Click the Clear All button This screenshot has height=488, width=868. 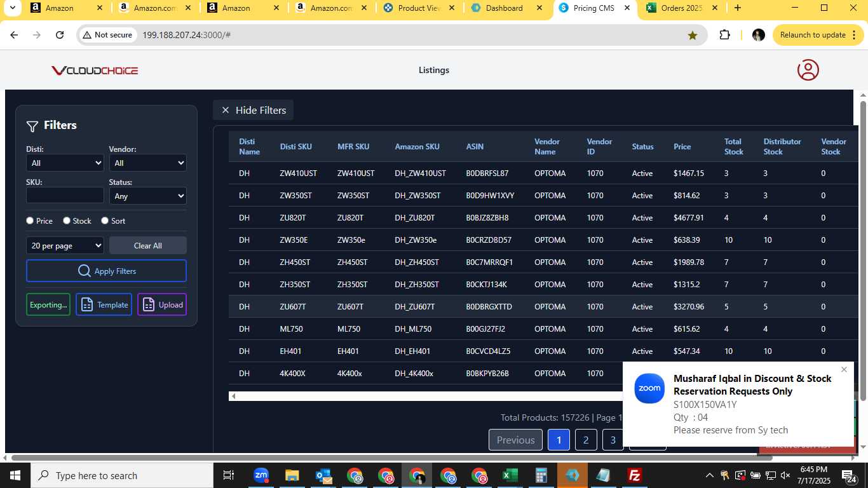point(148,245)
